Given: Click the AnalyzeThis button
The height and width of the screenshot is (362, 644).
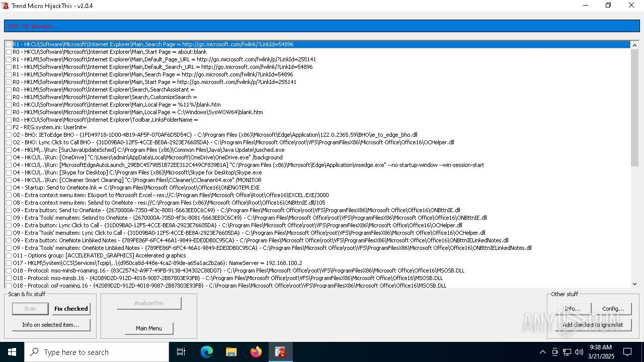Looking at the screenshot, I should (x=149, y=303).
